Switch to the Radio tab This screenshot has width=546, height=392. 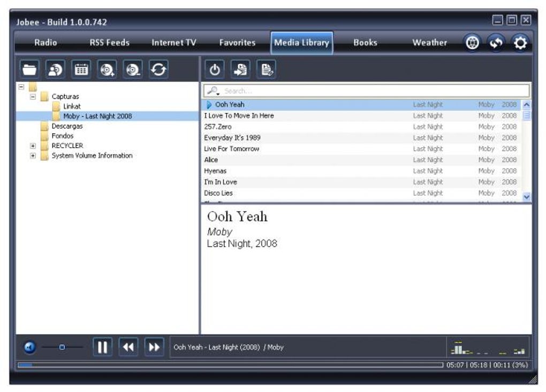pos(45,42)
